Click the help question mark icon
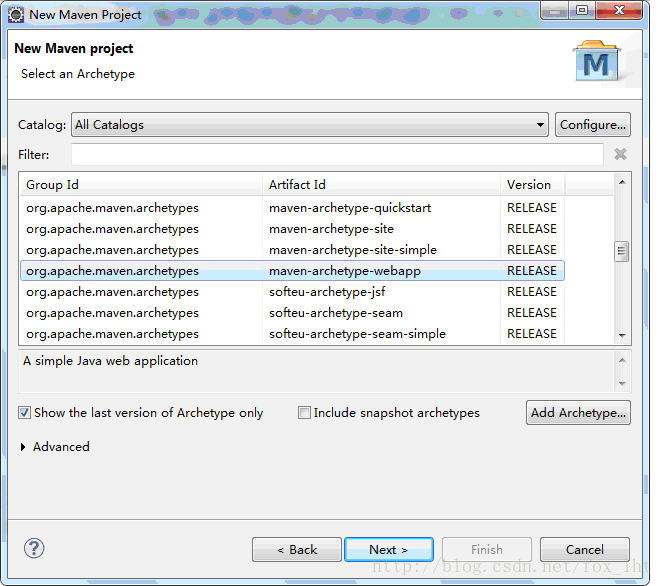664x586 pixels. point(34,548)
